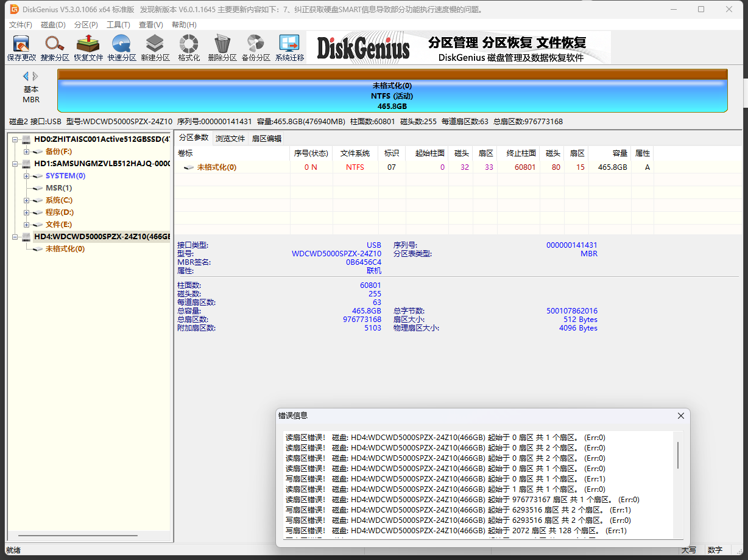Click the disk icon next to HD1:SAMSUNG
The image size is (748, 560).
coord(26,163)
